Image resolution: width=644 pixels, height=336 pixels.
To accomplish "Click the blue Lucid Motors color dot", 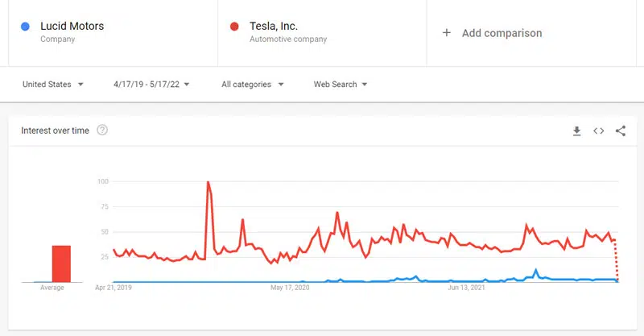I will pyautogui.click(x=26, y=27).
